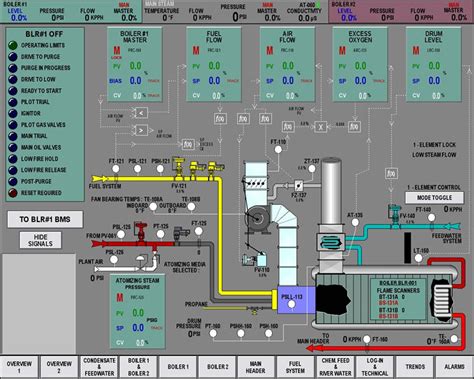Toggle Air Flow controller manual mode M
The image size is (474, 379).
click(270, 51)
